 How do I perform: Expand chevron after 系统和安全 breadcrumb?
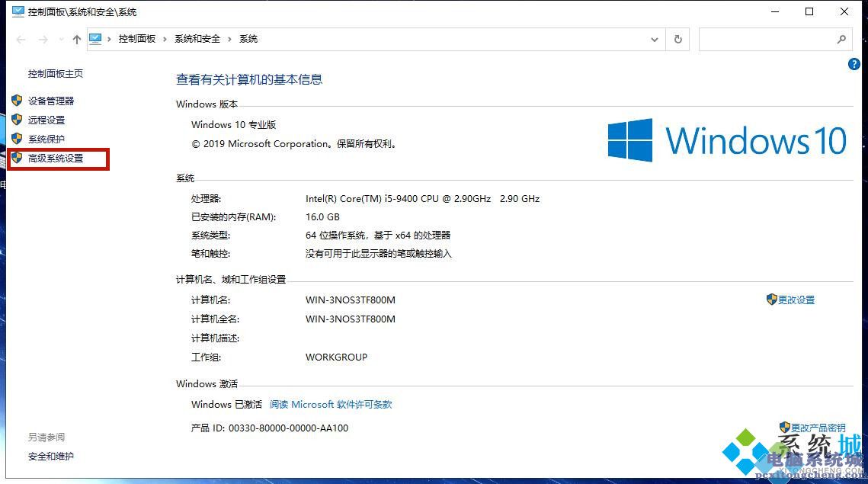pyautogui.click(x=229, y=39)
